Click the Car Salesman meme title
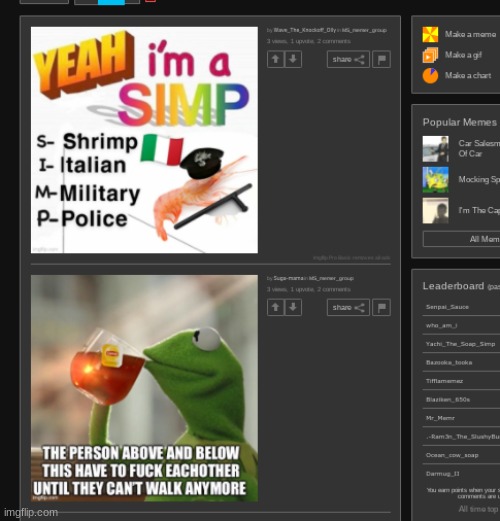 479,148
